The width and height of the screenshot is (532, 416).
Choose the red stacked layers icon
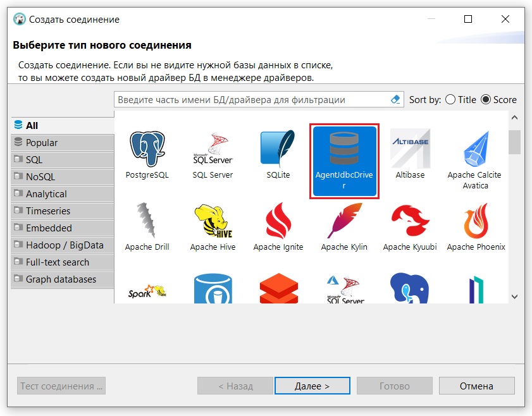(x=278, y=288)
